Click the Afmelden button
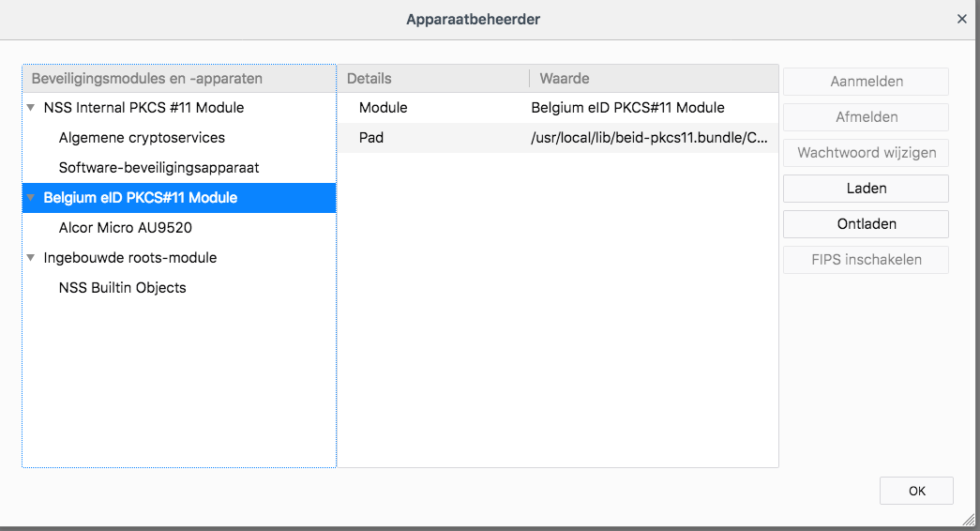The width and height of the screenshot is (980, 531). (x=866, y=117)
